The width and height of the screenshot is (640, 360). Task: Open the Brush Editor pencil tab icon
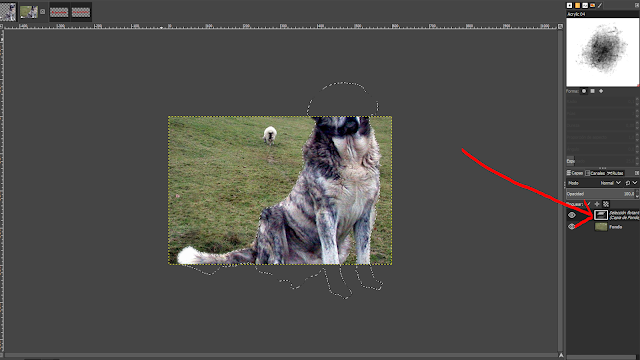(x=600, y=5)
